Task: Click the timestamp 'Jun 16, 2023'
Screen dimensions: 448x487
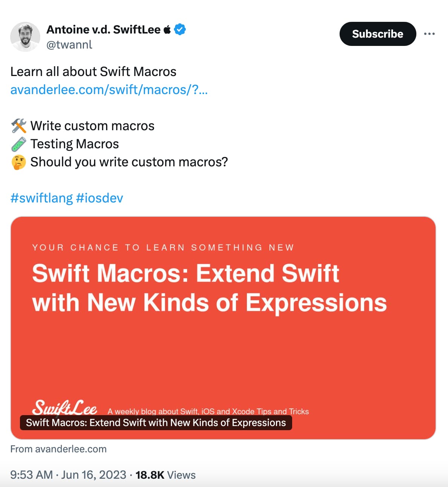Action: pos(94,475)
